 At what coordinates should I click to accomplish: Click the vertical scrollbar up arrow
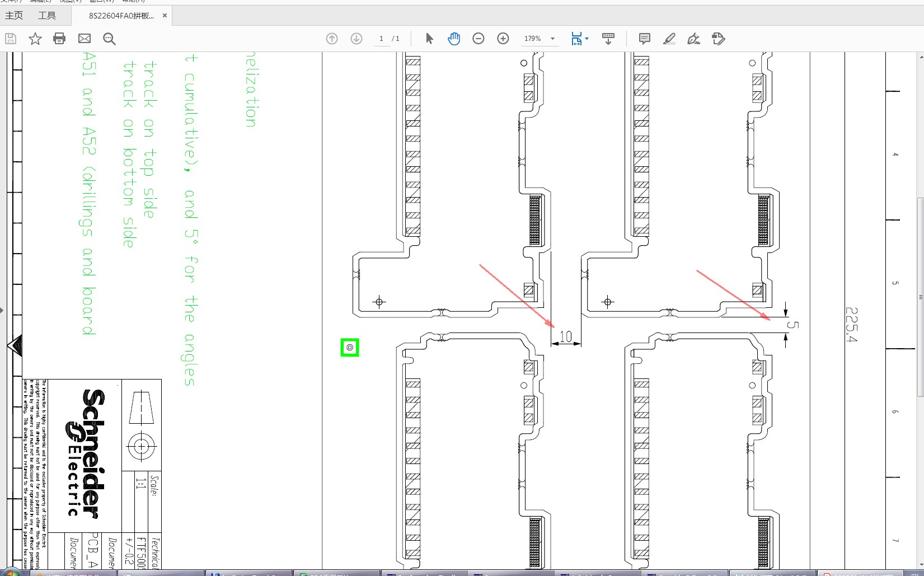click(921, 56)
